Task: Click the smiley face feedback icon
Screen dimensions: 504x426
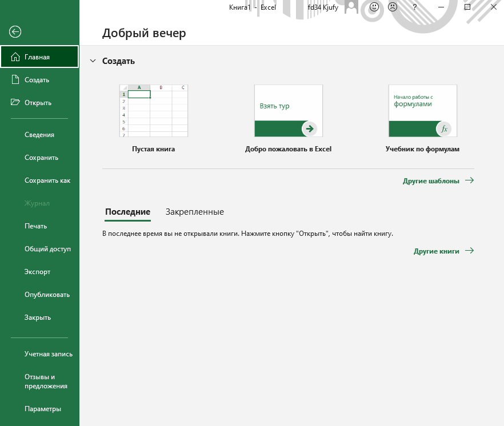Action: (x=374, y=7)
